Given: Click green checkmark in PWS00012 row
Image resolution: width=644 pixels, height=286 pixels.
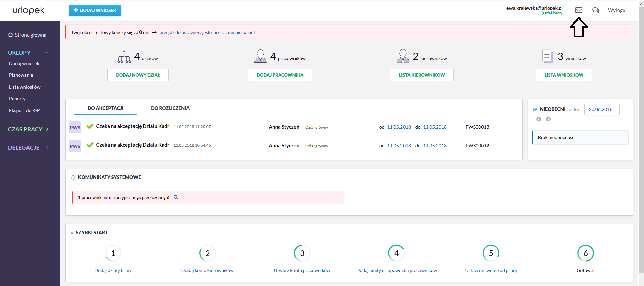Looking at the screenshot, I should (90, 145).
